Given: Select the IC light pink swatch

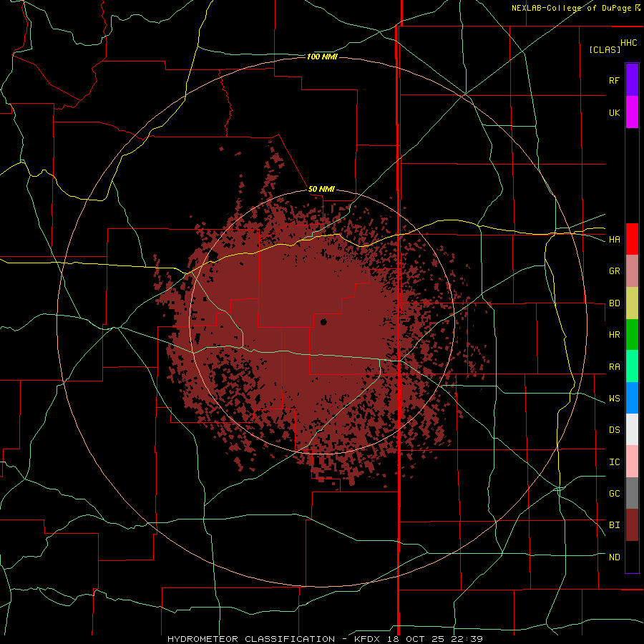Looking at the screenshot, I should tap(632, 462).
